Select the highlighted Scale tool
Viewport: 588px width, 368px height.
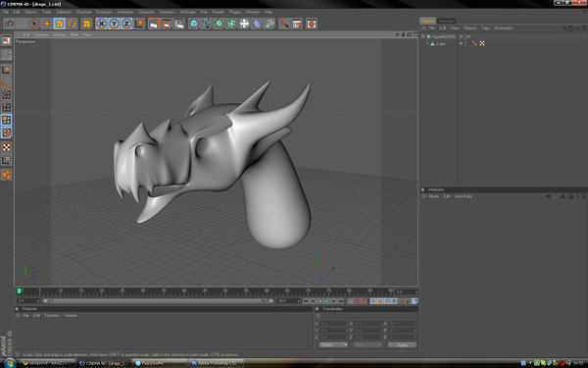click(x=59, y=24)
